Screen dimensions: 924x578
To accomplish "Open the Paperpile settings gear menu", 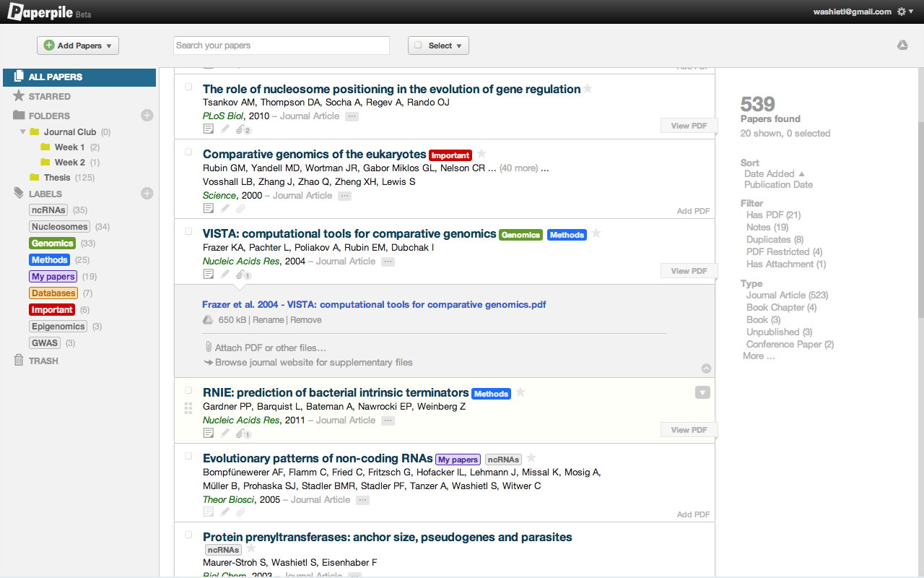I will 901,12.
